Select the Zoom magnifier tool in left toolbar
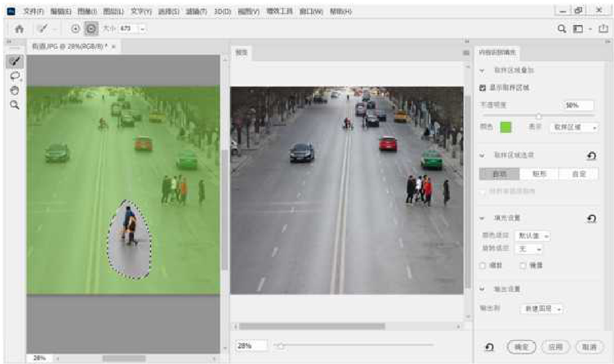 [15, 105]
